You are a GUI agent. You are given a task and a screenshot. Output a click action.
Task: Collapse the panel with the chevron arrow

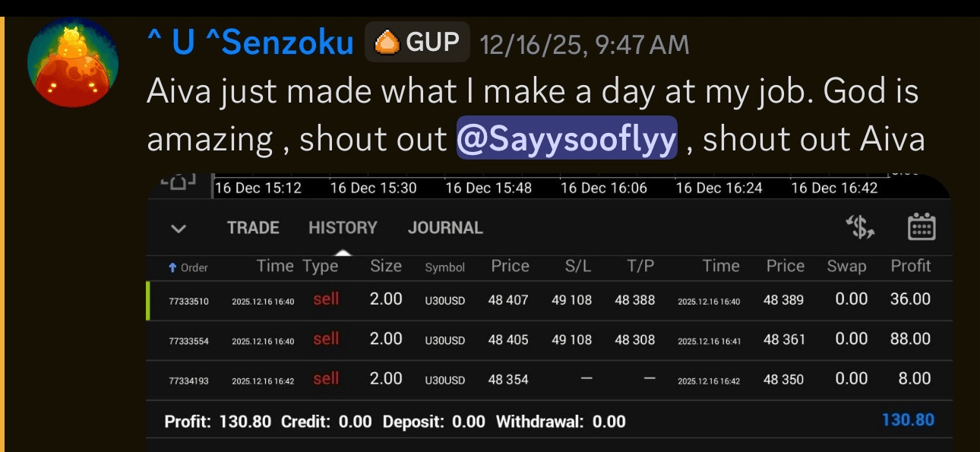click(179, 228)
